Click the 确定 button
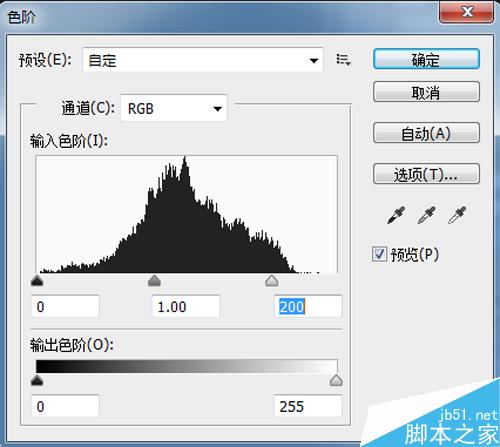 [x=426, y=59]
